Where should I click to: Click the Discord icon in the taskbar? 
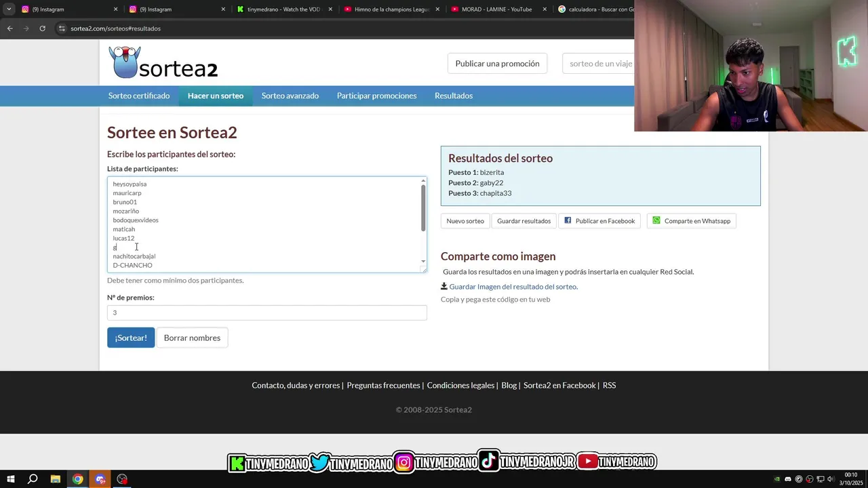click(x=100, y=479)
